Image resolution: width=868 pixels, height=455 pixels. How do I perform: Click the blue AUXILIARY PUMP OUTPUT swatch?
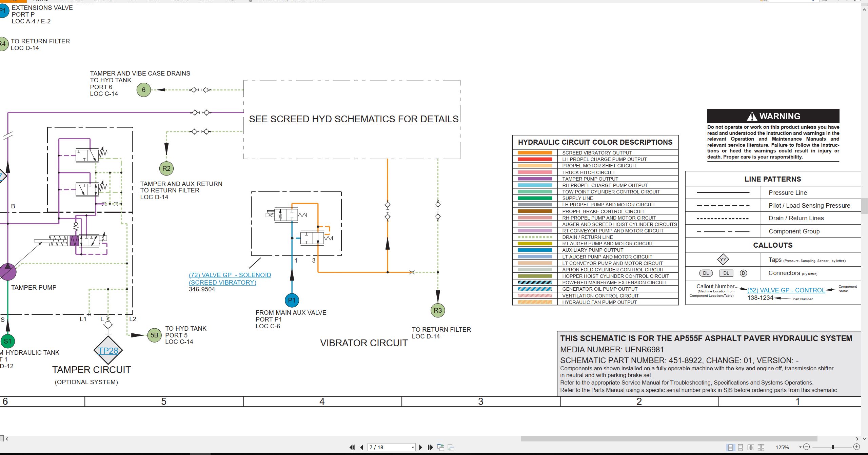[535, 250]
